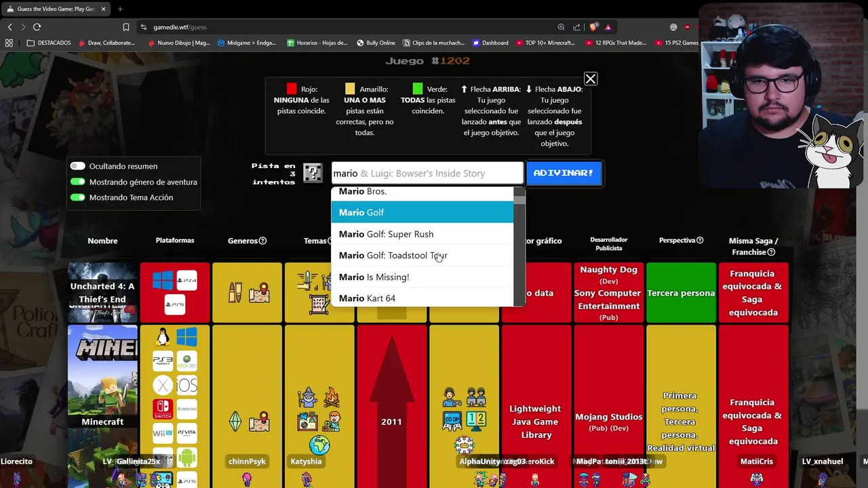This screenshot has width=868, height=488.
Task: Click the mystery hint dice icon
Action: coord(313,173)
